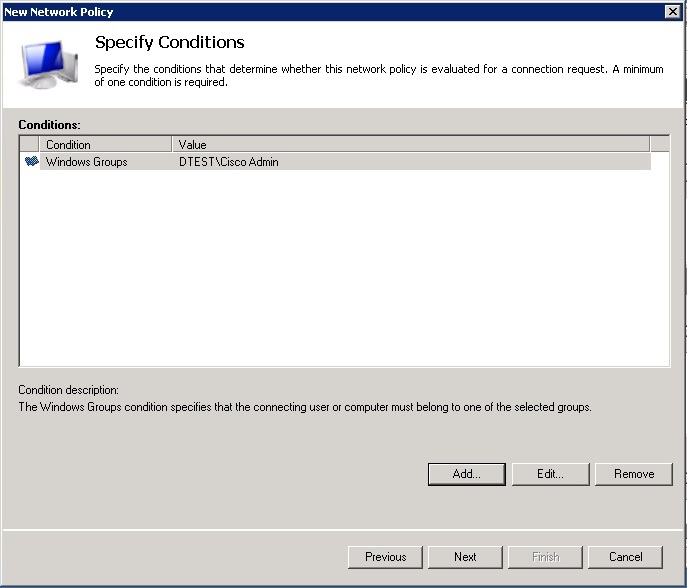This screenshot has width=687, height=588.
Task: Select the Windows Groups condition entry
Action: [87, 162]
